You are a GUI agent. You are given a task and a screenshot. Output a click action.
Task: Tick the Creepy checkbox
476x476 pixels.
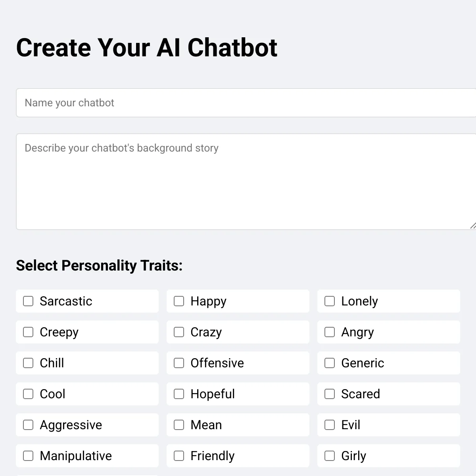(x=28, y=332)
